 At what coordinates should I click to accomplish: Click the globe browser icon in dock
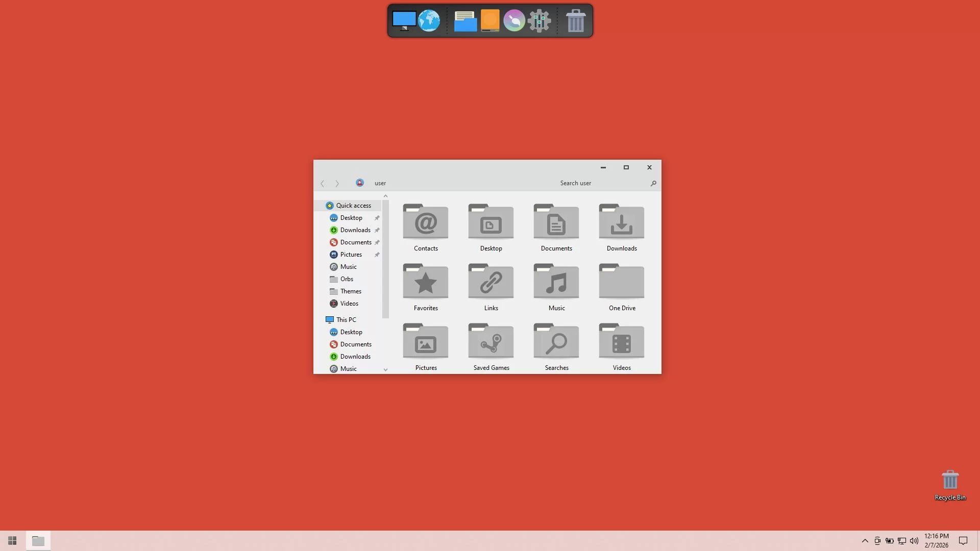[429, 21]
